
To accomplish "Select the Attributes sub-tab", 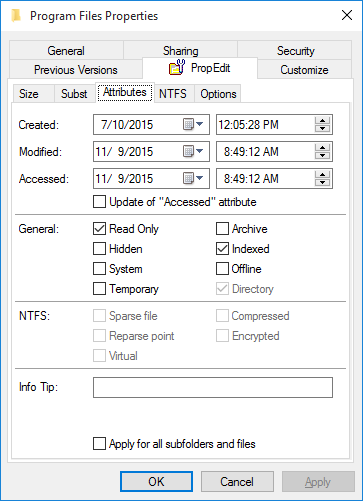I will tap(125, 92).
